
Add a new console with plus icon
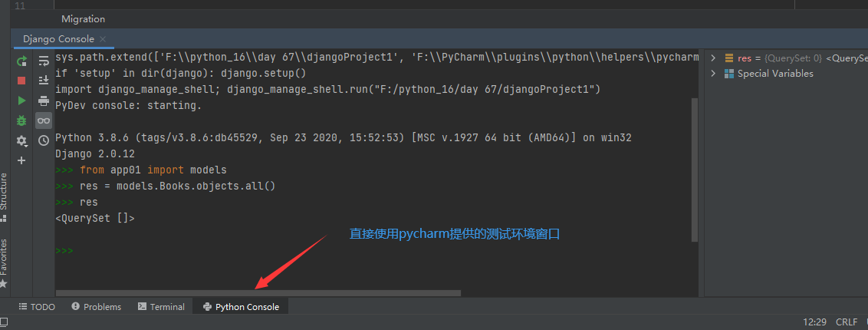pos(21,160)
